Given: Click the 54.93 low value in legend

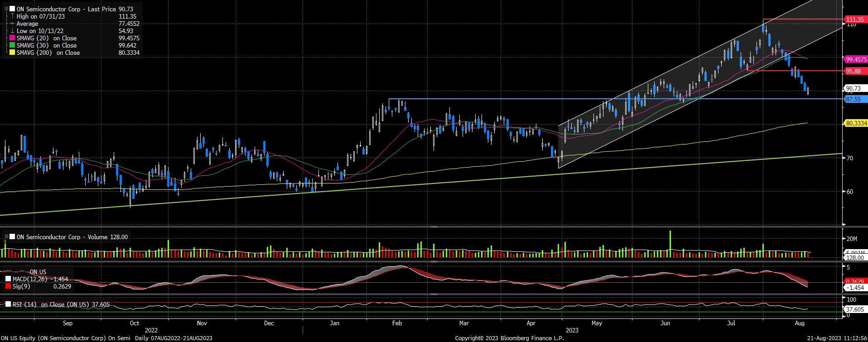Looking at the screenshot, I should 125,31.
